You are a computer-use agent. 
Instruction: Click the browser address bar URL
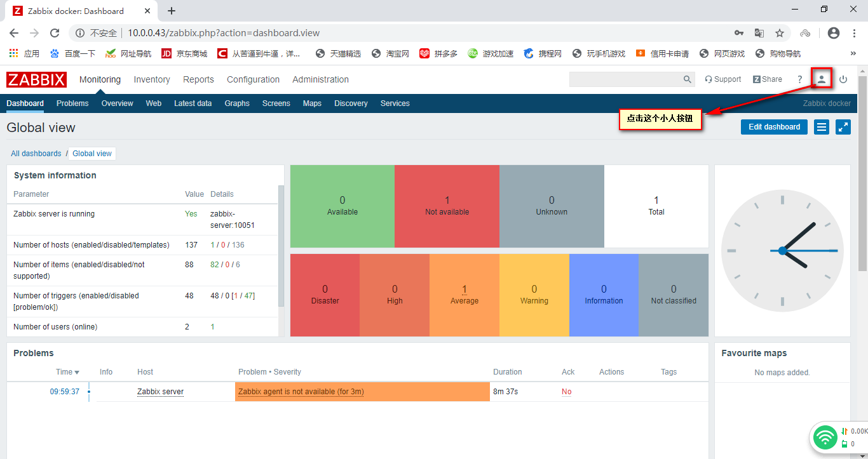224,33
